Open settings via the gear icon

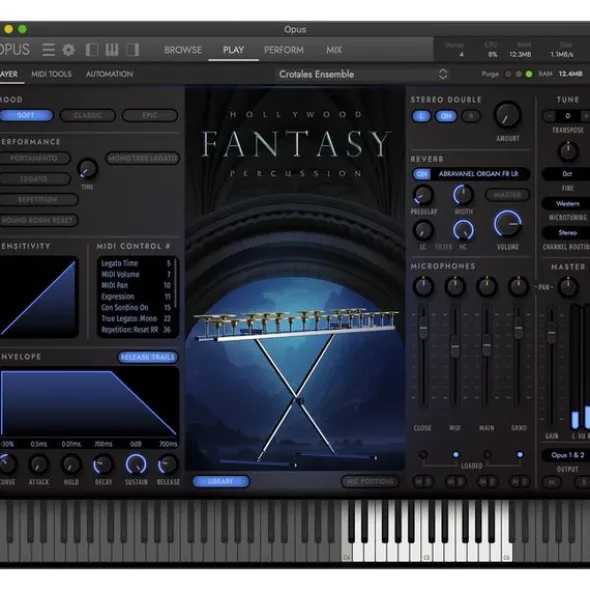tap(69, 49)
